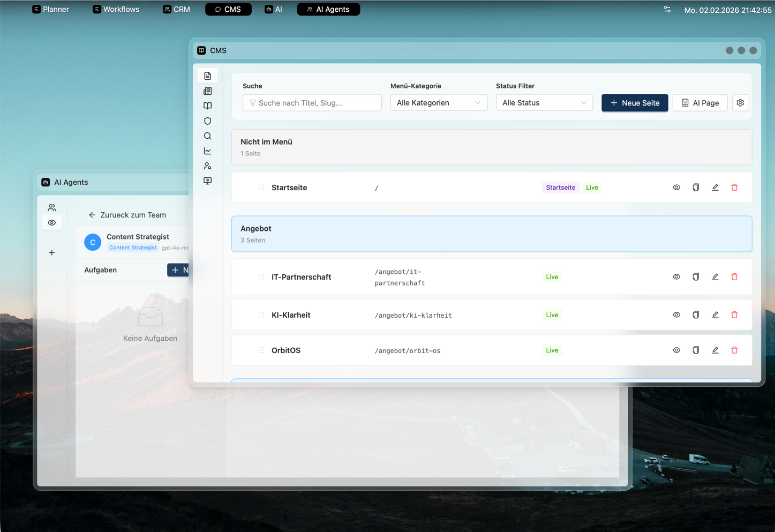The image size is (775, 532).
Task: Open the Alle Kategorien dropdown
Action: 438,103
